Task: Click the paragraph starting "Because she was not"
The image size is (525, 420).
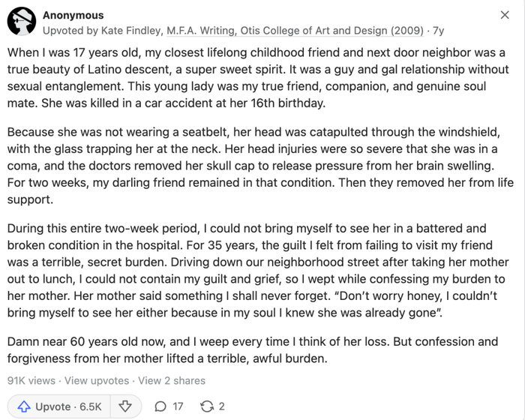Action: 255,166
